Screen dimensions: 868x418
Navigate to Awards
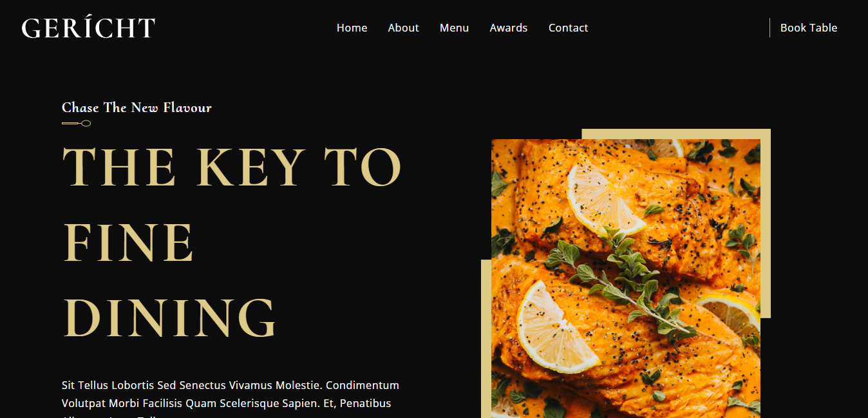pyautogui.click(x=508, y=28)
